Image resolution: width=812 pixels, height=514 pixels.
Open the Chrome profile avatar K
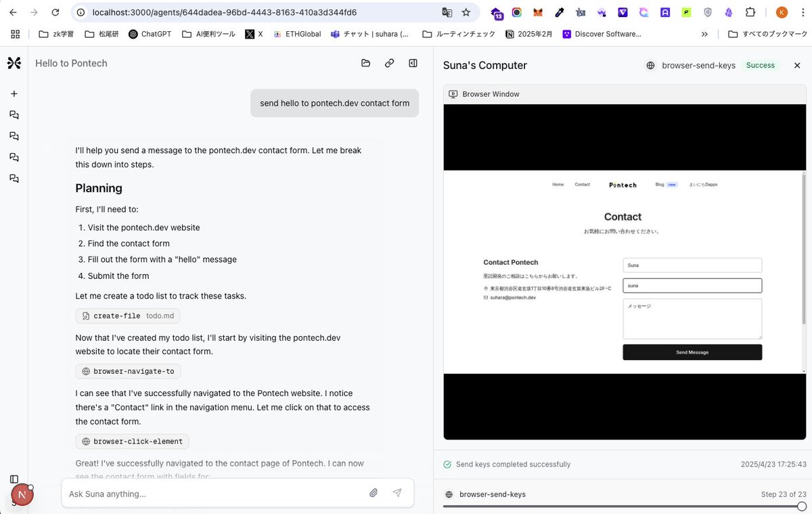[x=782, y=12]
